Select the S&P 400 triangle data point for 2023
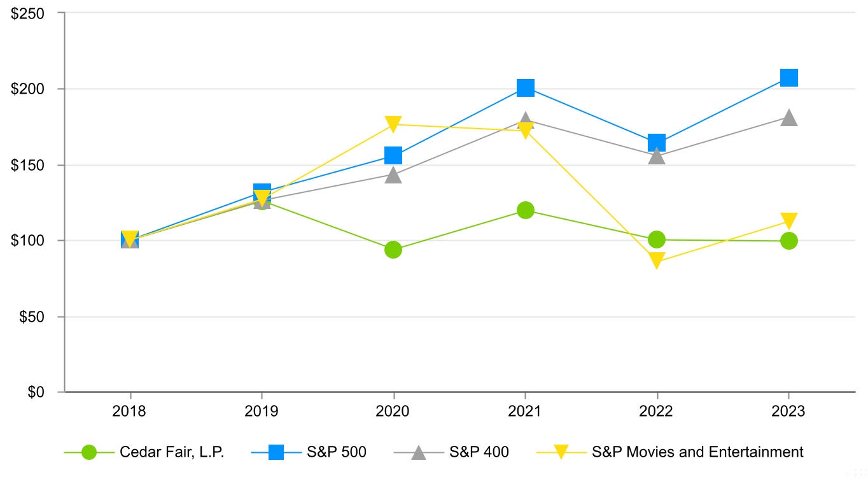Image resolution: width=868 pixels, height=479 pixels. pyautogui.click(x=789, y=118)
